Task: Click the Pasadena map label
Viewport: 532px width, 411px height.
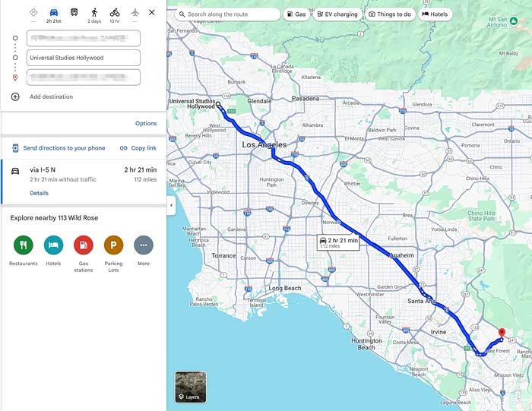Action: [x=306, y=99]
